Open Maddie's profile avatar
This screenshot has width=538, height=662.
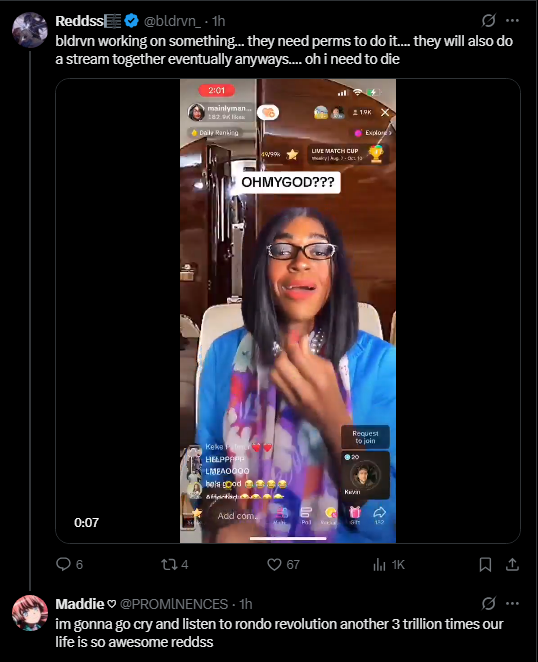pyautogui.click(x=30, y=613)
